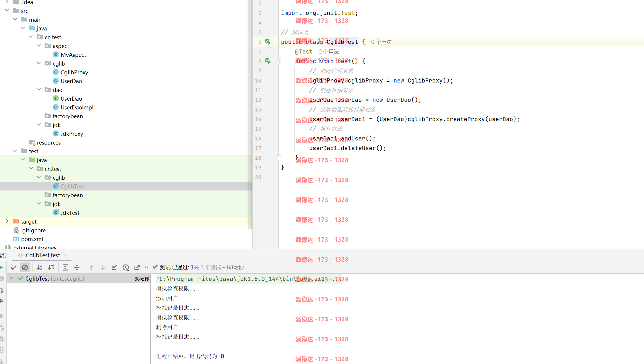Select the resources folder
Image resolution: width=644 pixels, height=364 pixels.
(45, 142)
